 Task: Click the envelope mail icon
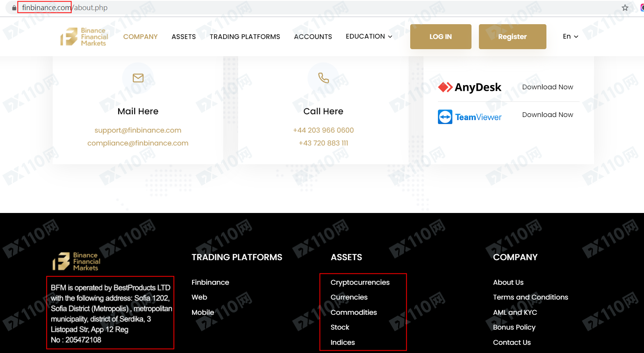click(138, 78)
